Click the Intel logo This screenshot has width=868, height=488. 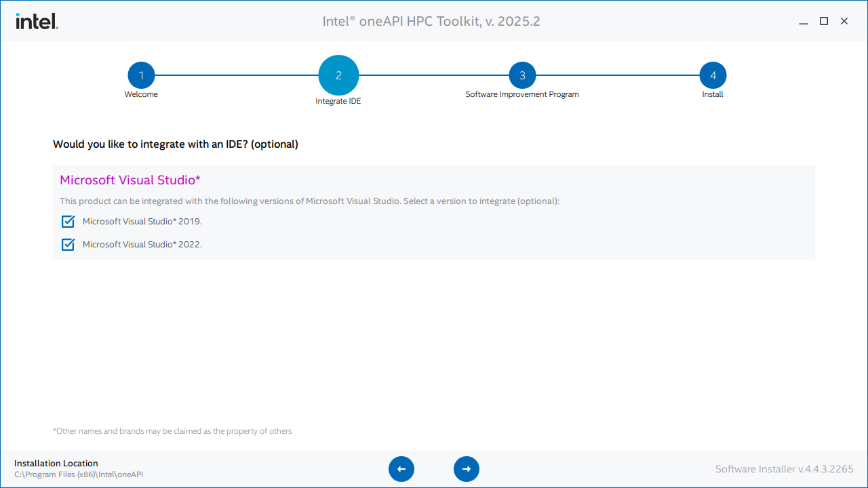click(37, 21)
